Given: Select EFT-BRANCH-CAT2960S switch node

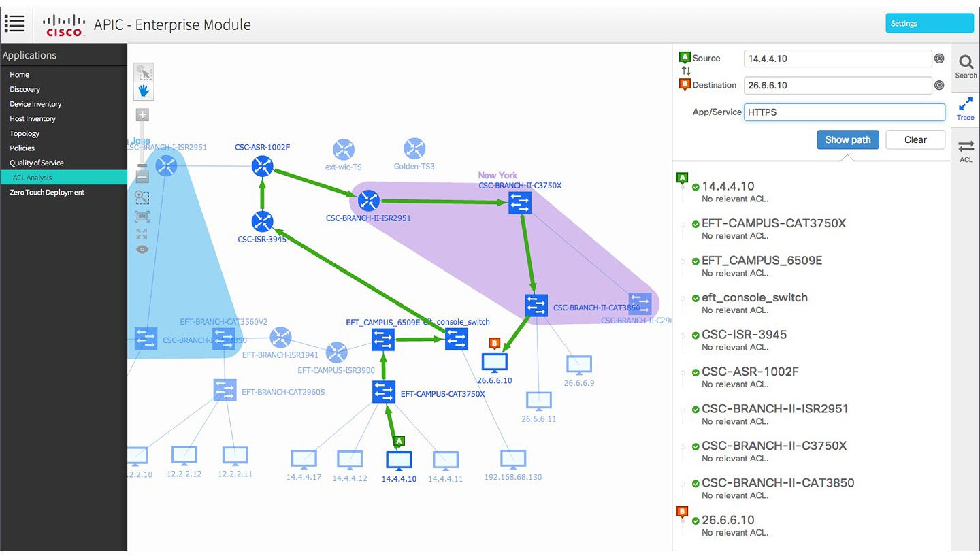Looking at the screenshot, I should tap(225, 390).
